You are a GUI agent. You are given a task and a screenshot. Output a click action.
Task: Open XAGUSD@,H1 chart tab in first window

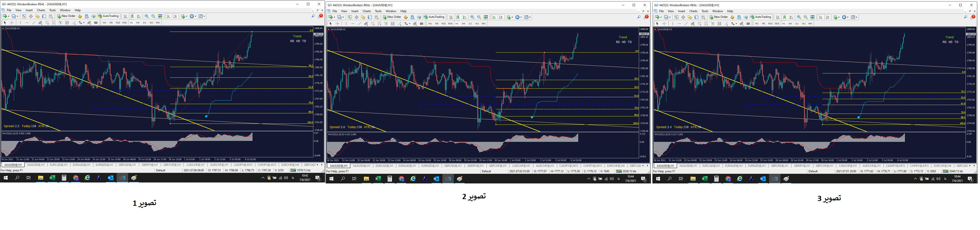coord(36,165)
